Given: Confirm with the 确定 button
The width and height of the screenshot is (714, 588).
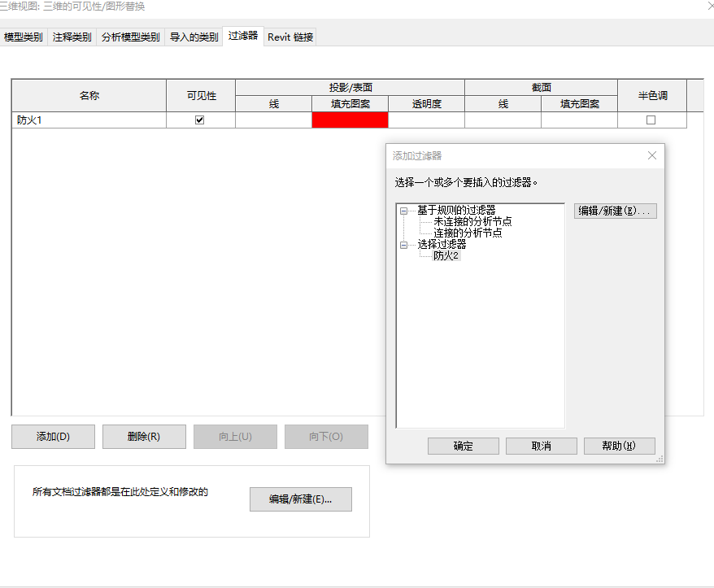Looking at the screenshot, I should (464, 446).
